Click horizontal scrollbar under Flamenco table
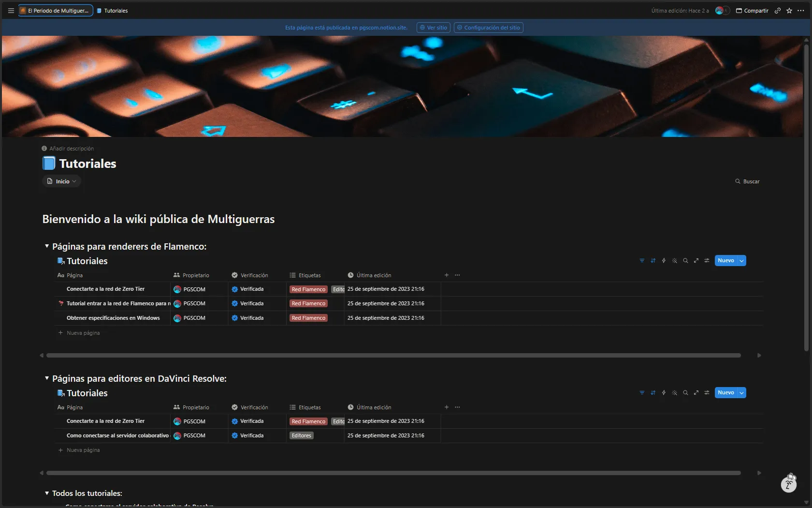812x508 pixels. pyautogui.click(x=393, y=356)
